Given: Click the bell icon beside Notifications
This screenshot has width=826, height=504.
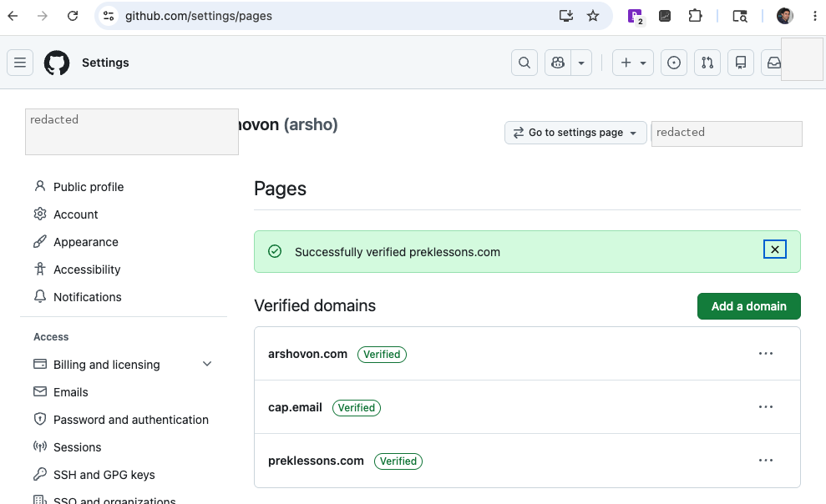Looking at the screenshot, I should 40,296.
